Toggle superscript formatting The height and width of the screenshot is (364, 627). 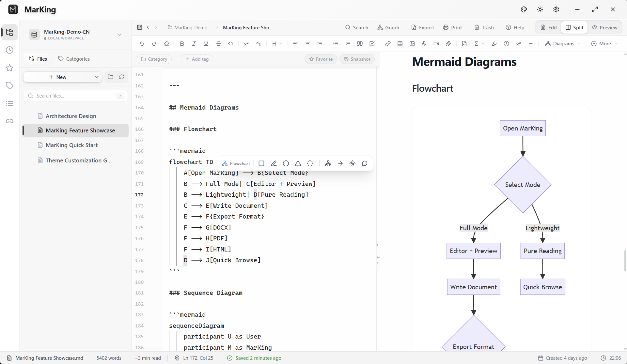tap(246, 44)
